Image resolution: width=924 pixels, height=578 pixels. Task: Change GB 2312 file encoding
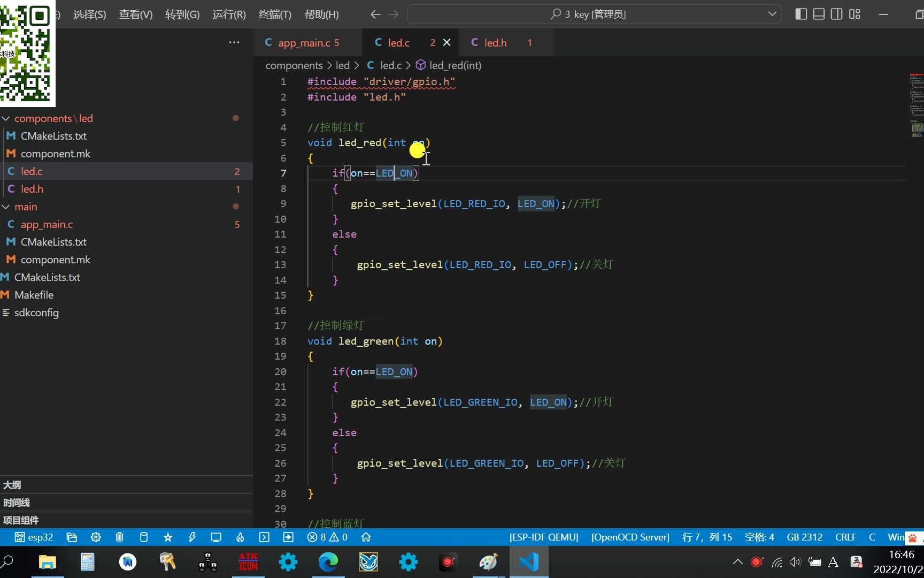tap(804, 537)
